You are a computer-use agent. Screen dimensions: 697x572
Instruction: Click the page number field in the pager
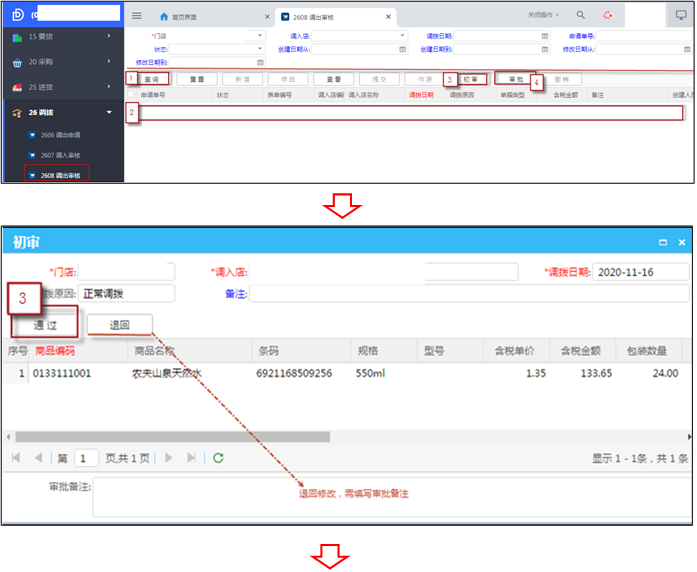coord(86,458)
